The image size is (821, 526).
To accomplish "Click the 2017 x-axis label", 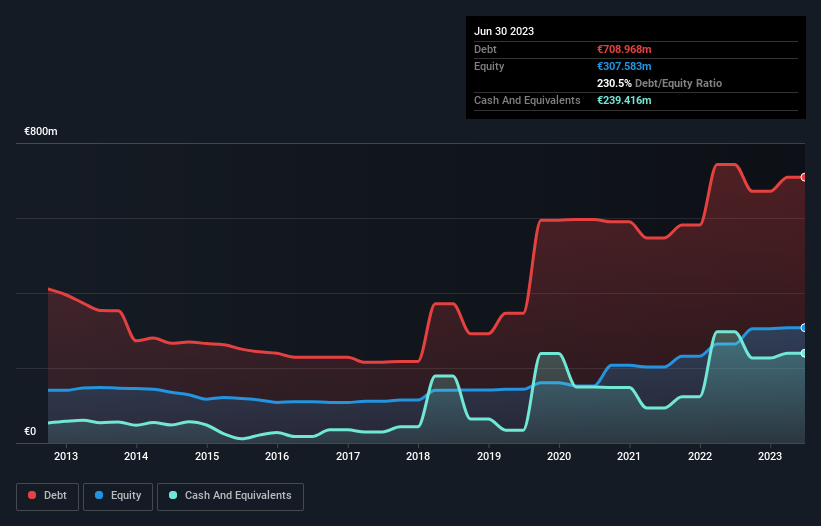I will pyautogui.click(x=348, y=456).
